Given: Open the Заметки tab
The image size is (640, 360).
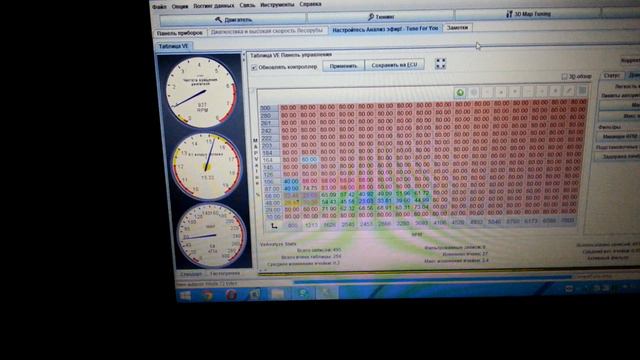Looking at the screenshot, I should pos(457,28).
